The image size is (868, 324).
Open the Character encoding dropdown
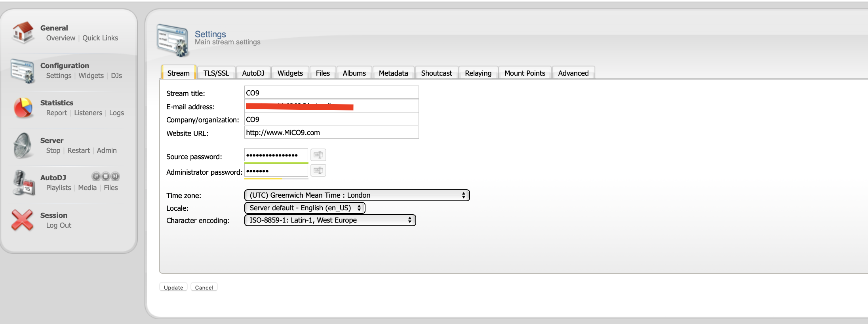click(x=330, y=220)
